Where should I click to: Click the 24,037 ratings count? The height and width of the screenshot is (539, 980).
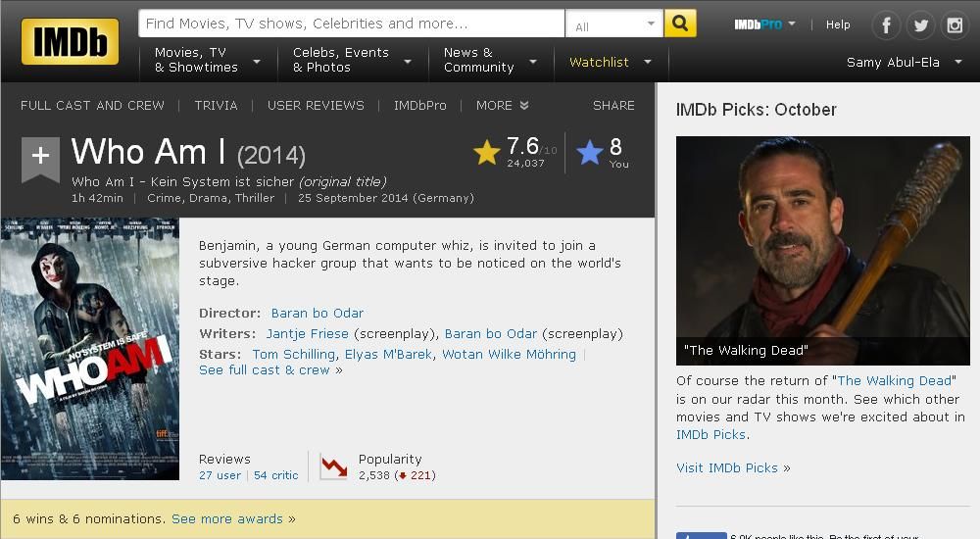pos(525,164)
